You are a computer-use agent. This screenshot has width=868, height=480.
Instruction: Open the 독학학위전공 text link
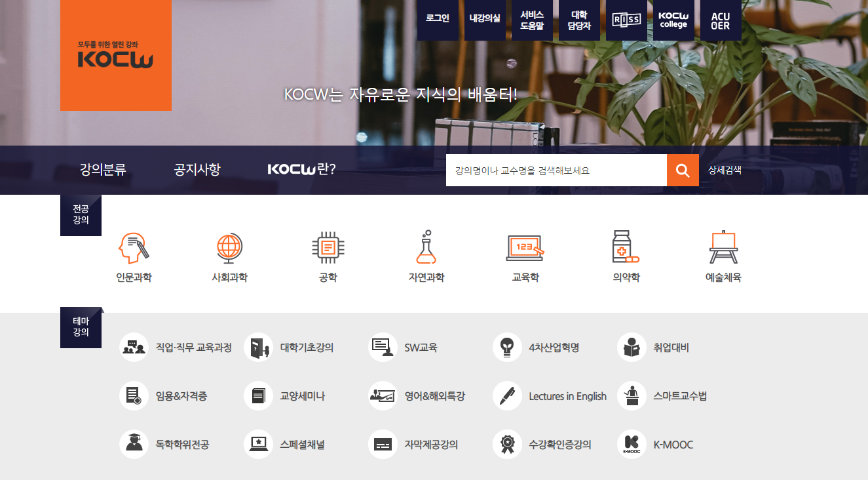coord(182,445)
